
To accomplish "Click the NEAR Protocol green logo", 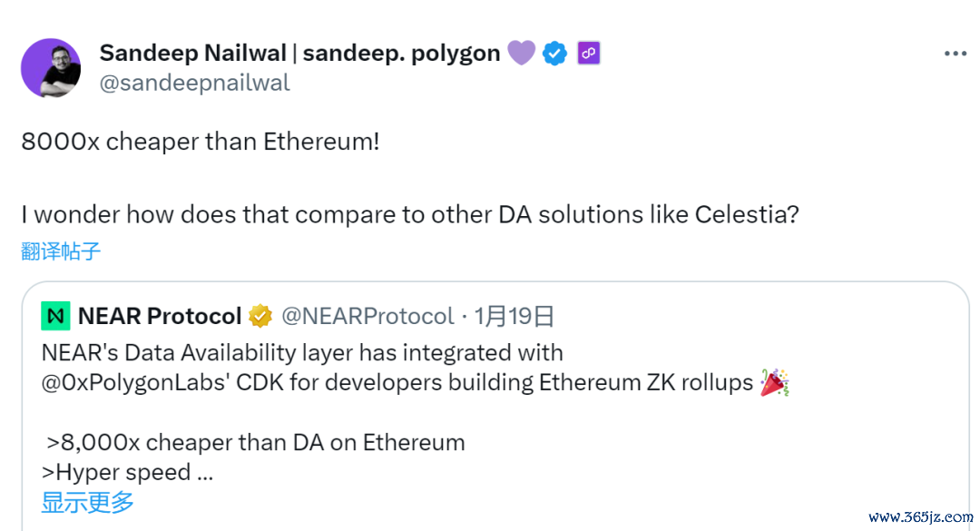I will [x=56, y=316].
